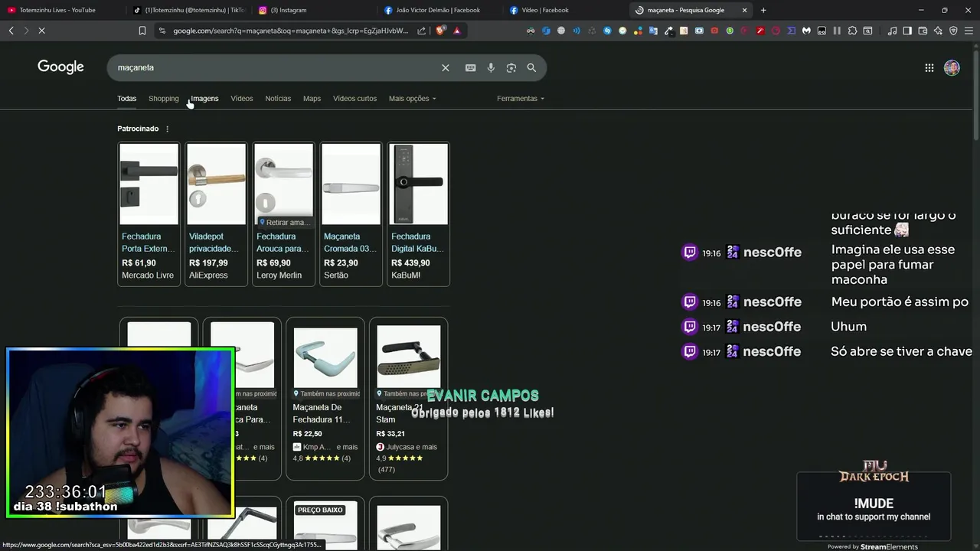The width and height of the screenshot is (980, 551).
Task: Switch to the Notícias results tab
Action: [x=278, y=99]
